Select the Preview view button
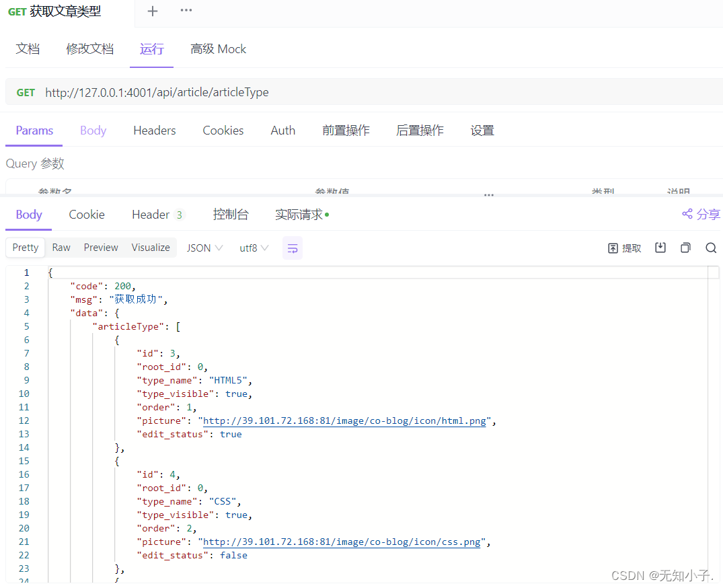The image size is (723, 588). click(101, 248)
